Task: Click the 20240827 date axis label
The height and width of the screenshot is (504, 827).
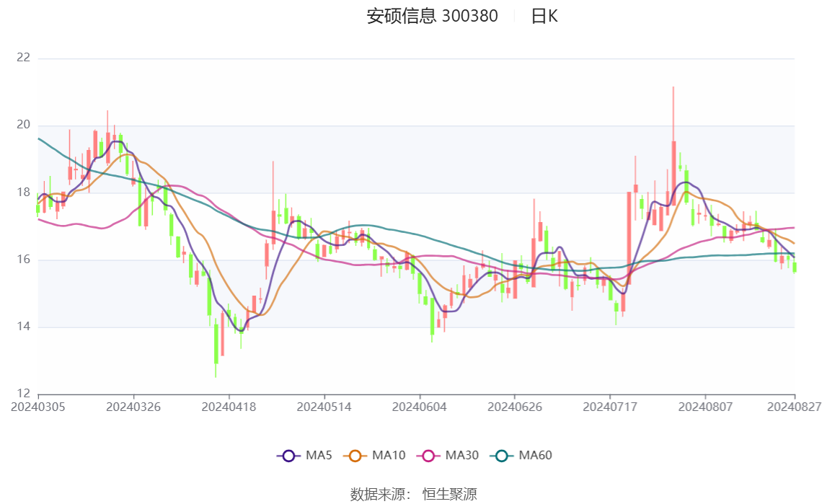Action: point(795,407)
